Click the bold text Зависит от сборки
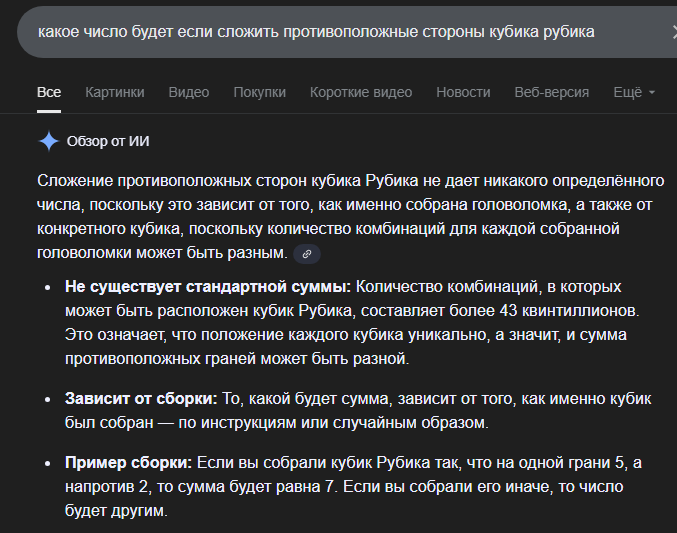This screenshot has width=677, height=533. (141, 399)
